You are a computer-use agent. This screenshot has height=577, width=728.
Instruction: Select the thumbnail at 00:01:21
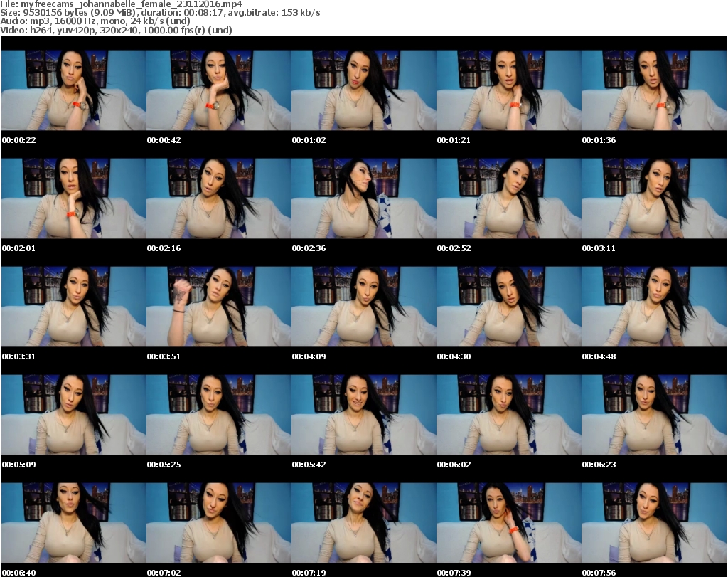tap(509, 90)
